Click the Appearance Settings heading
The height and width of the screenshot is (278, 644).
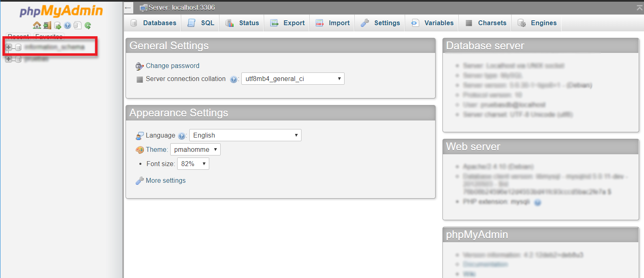click(179, 113)
